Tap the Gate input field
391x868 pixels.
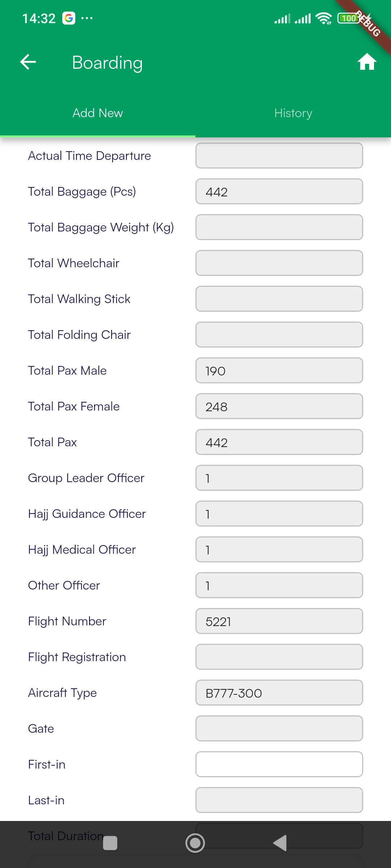coord(279,728)
